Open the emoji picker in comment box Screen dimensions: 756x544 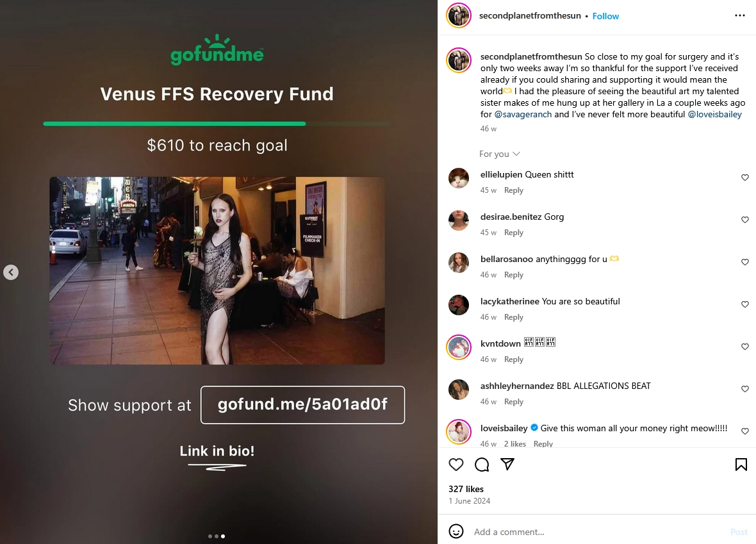click(x=456, y=531)
